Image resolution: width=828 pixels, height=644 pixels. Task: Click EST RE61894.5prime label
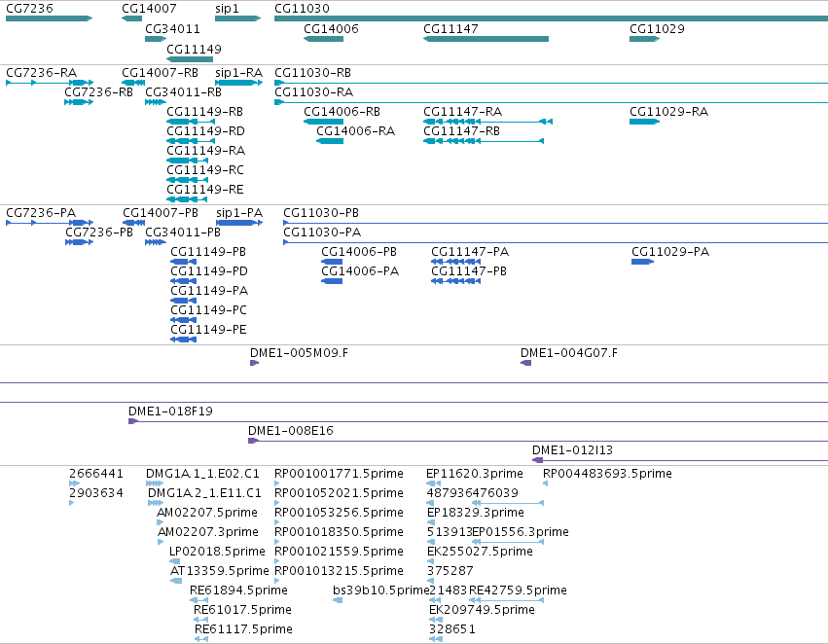coord(238,590)
